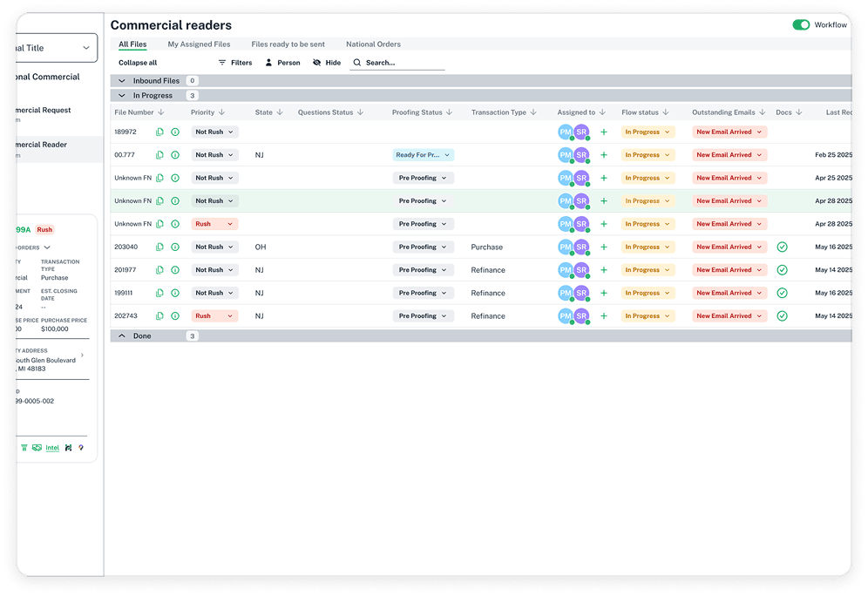Show info for file 00.777
Viewport: 868px width, 596px height.
pyautogui.click(x=175, y=155)
